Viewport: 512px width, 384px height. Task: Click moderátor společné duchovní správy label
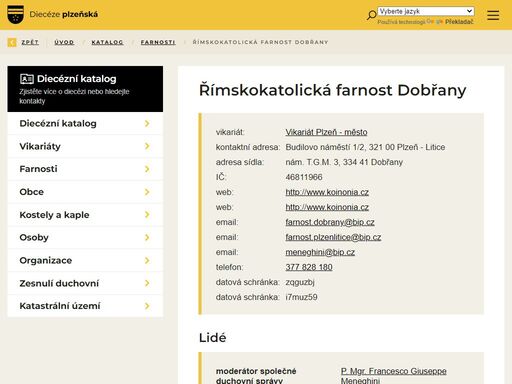256,376
